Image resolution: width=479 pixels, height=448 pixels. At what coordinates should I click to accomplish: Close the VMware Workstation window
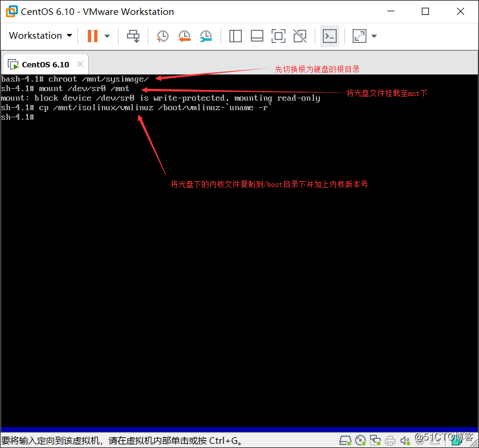[x=461, y=11]
